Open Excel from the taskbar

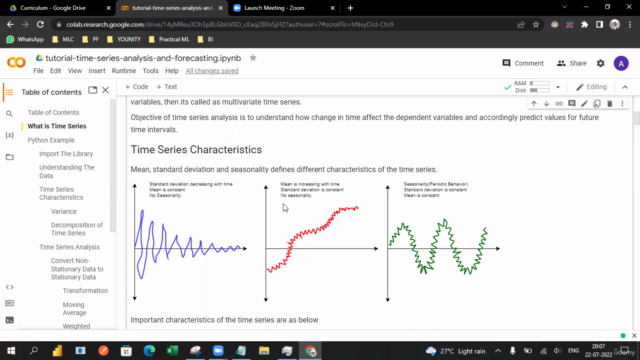pyautogui.click(x=172, y=351)
